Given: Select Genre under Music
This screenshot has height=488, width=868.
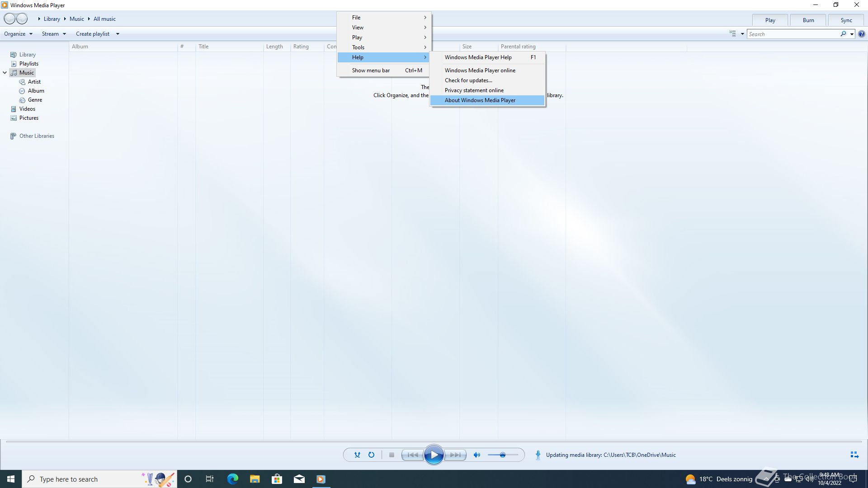Looking at the screenshot, I should coord(35,100).
